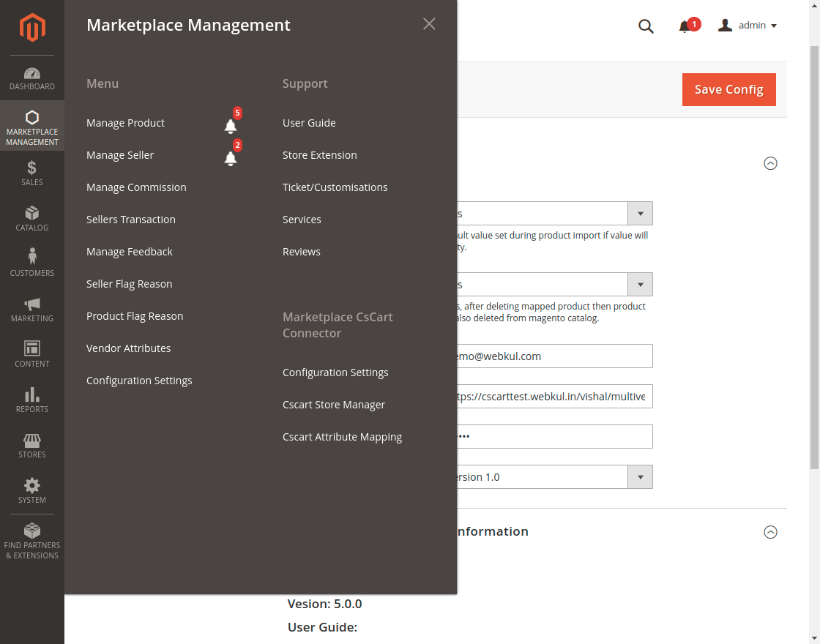Open the admin account dropdown
Image resolution: width=820 pixels, height=644 pixels.
(x=748, y=25)
